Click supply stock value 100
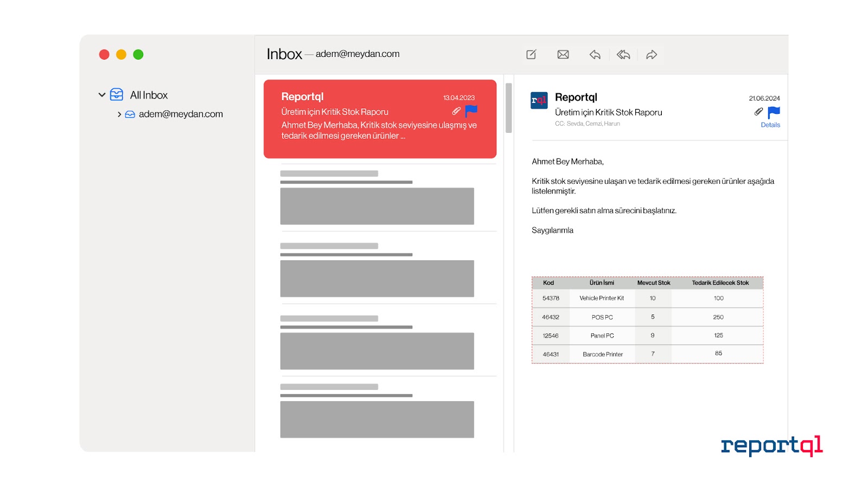Viewport: 868px width, 488px height. [x=718, y=298]
